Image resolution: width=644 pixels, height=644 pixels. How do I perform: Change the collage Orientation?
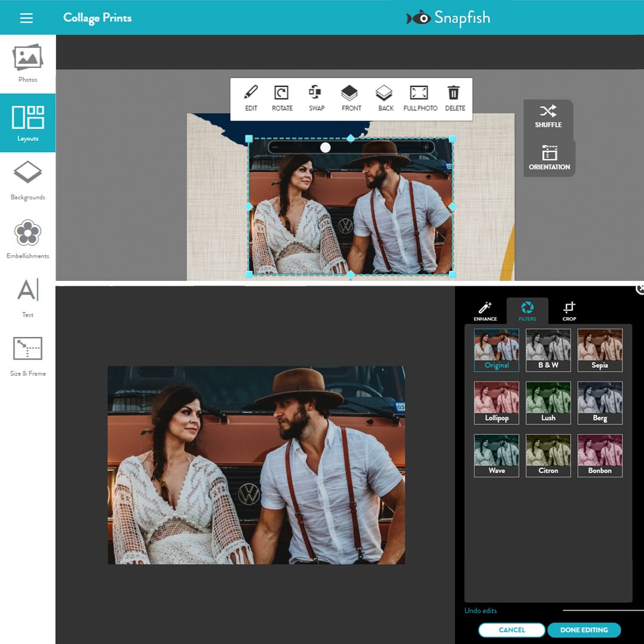(x=548, y=158)
